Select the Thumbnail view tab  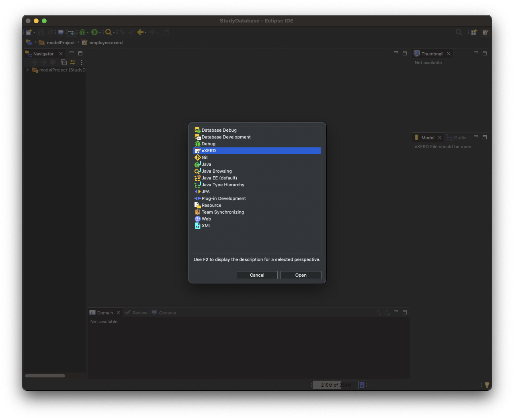(432, 54)
